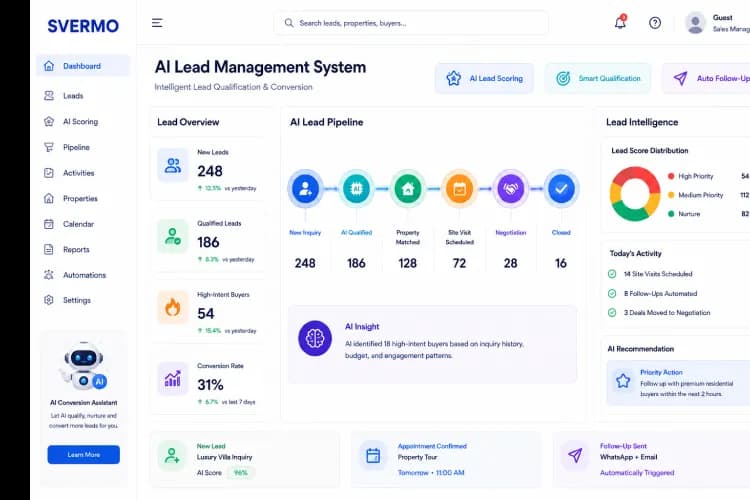
Task: Click the Qualified Leads value 186
Action: pyautogui.click(x=209, y=243)
